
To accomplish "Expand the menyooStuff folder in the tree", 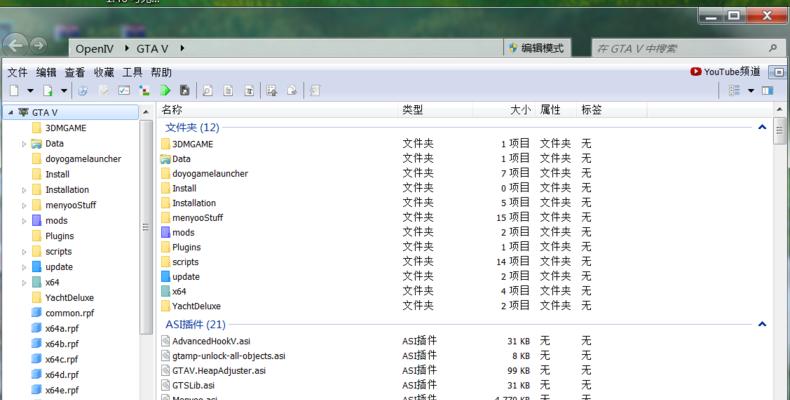I will point(24,206).
